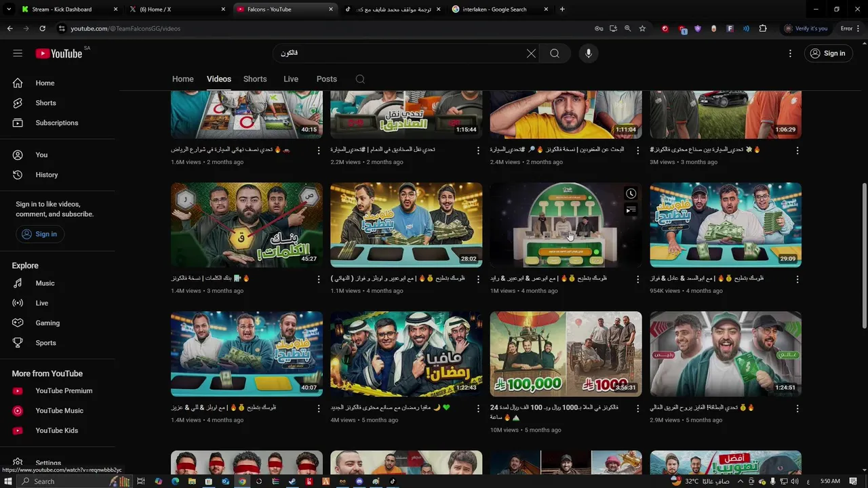Switch to channel Home tab

182,79
